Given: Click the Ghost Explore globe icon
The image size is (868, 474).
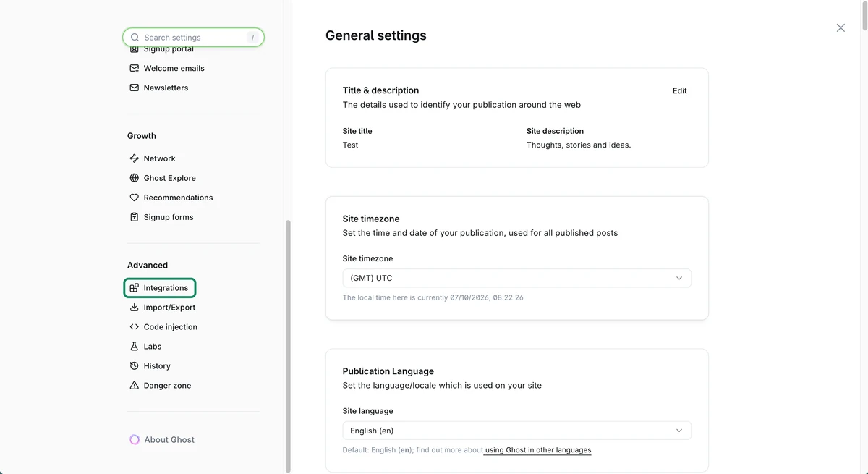Looking at the screenshot, I should coord(134,178).
